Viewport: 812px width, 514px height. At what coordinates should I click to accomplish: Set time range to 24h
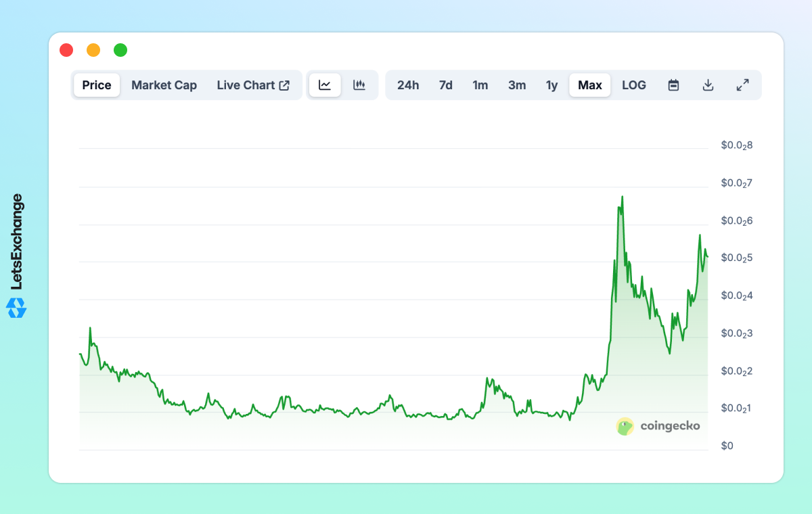[x=408, y=85]
